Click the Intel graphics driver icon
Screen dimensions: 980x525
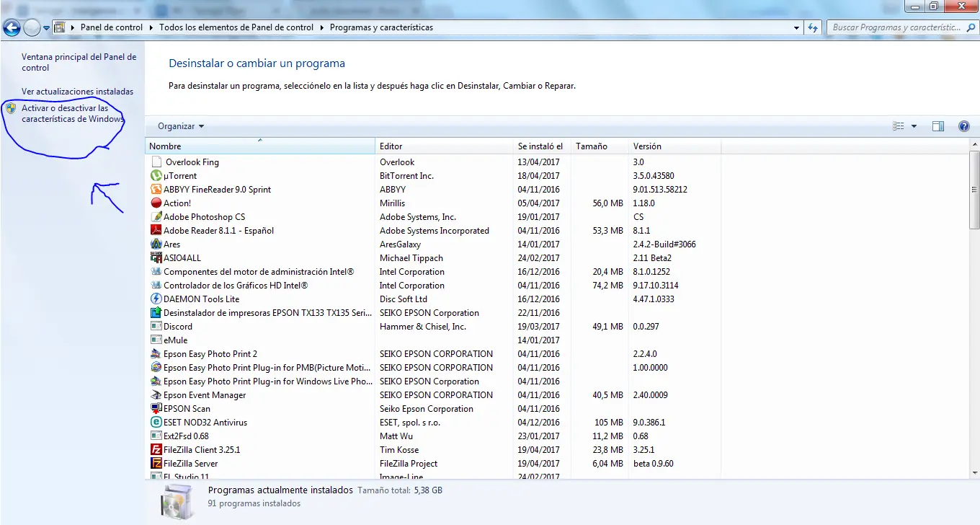156,286
